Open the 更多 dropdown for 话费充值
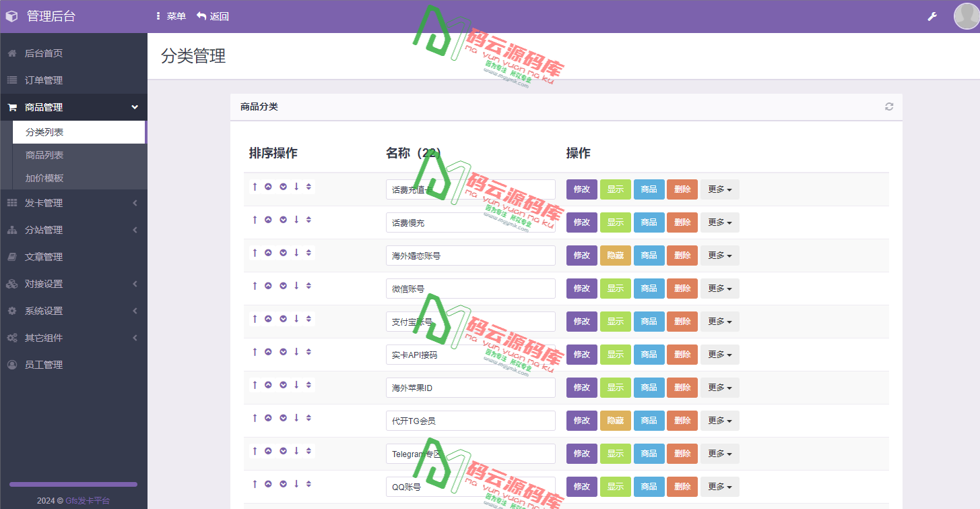This screenshot has height=509, width=980. tap(719, 189)
